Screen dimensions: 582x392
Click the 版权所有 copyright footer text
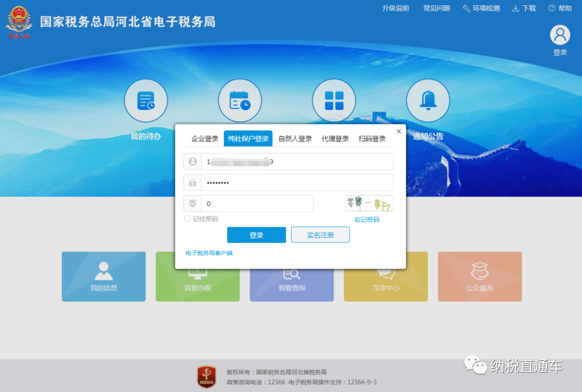coord(276,372)
